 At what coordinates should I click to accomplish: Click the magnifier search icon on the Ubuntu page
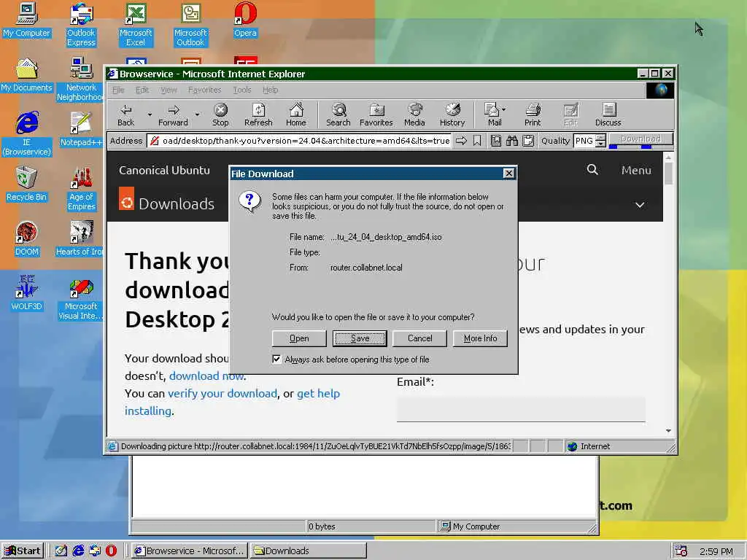tap(592, 169)
